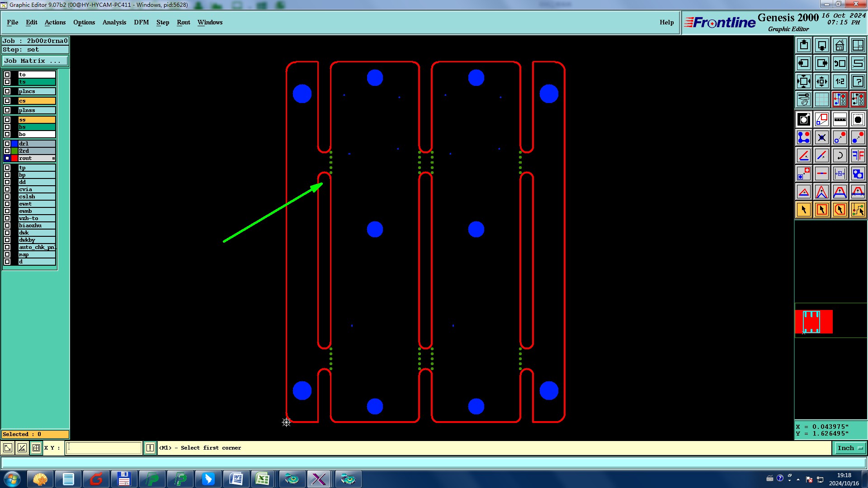Open the Rout menu
Viewport: 868px width, 488px height.
(x=183, y=22)
